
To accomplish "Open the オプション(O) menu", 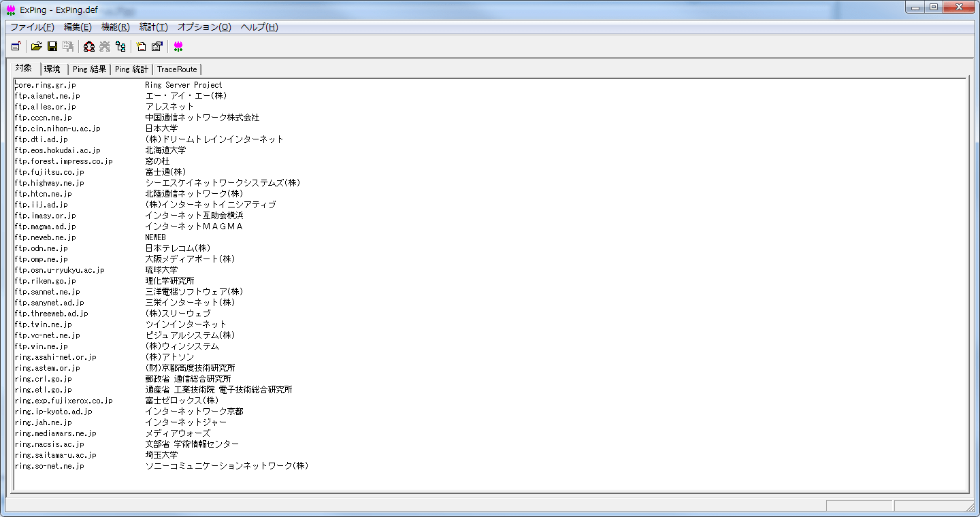I will coord(204,27).
